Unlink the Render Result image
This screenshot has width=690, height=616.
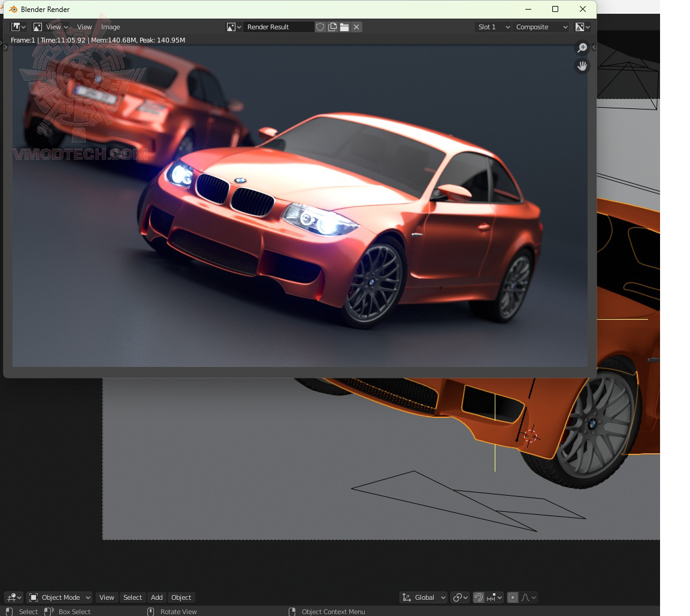356,27
